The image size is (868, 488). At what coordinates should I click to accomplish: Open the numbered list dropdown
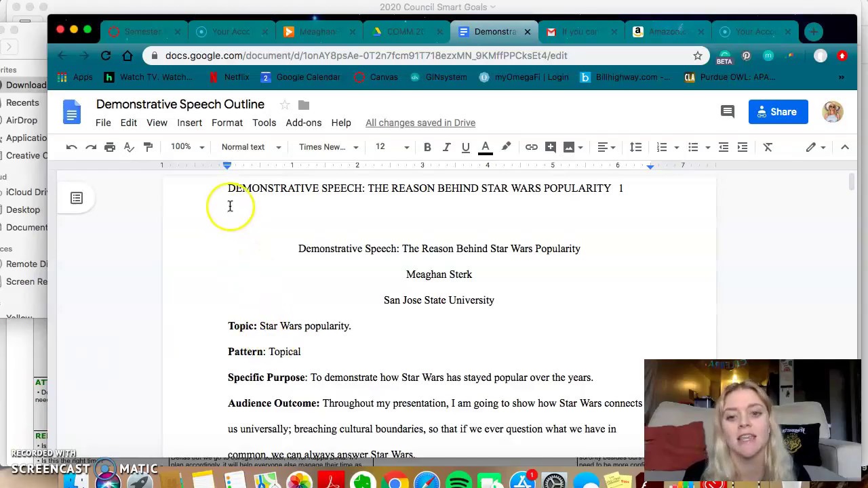click(667, 147)
